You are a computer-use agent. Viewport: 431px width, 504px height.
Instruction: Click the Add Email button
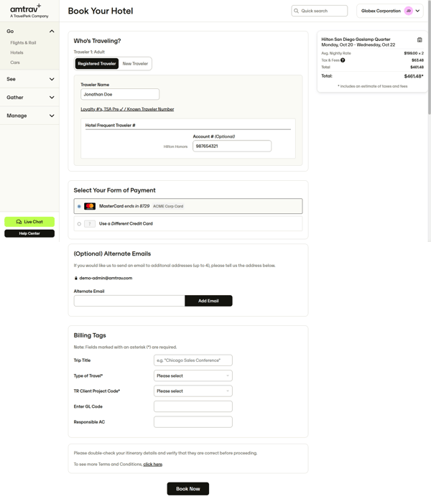point(208,301)
